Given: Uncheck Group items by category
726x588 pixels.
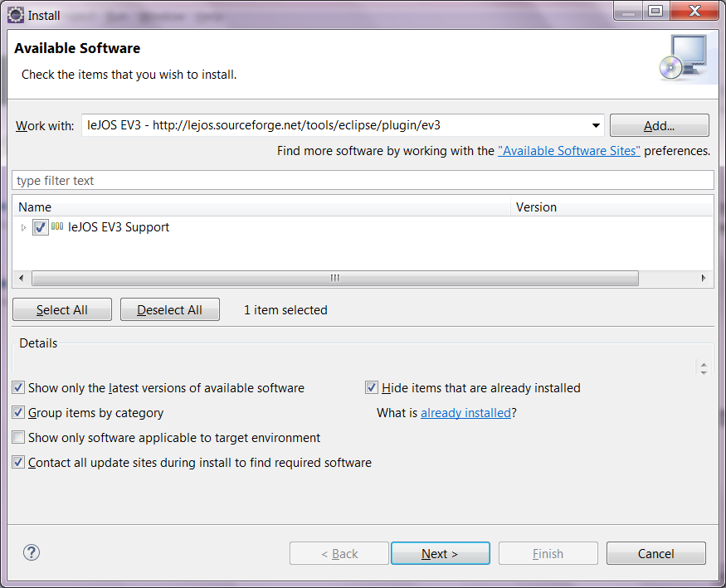Looking at the screenshot, I should (18, 413).
